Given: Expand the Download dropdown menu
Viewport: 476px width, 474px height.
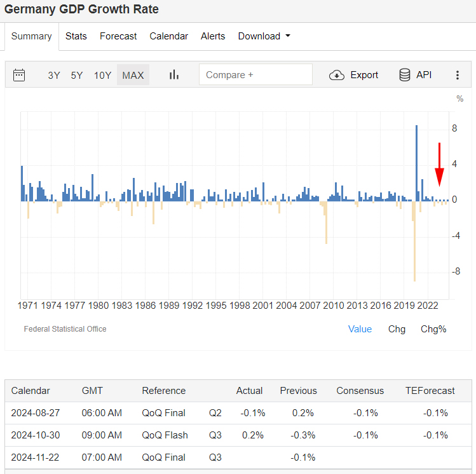Looking at the screenshot, I should coord(264,36).
